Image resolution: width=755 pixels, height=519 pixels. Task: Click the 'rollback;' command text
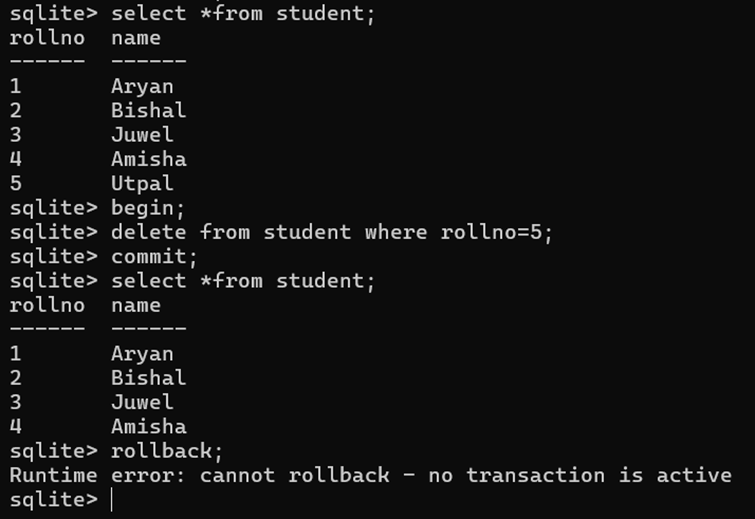[x=167, y=451]
